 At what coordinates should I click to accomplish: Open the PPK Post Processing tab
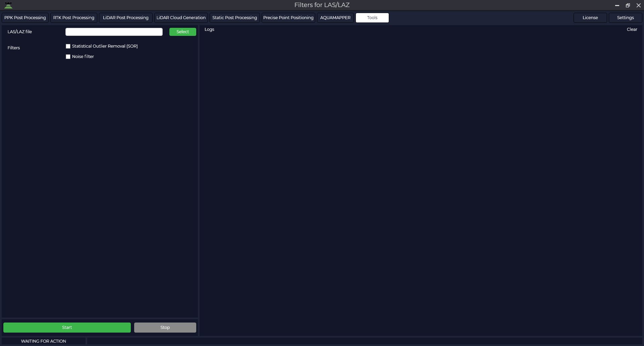pos(25,18)
